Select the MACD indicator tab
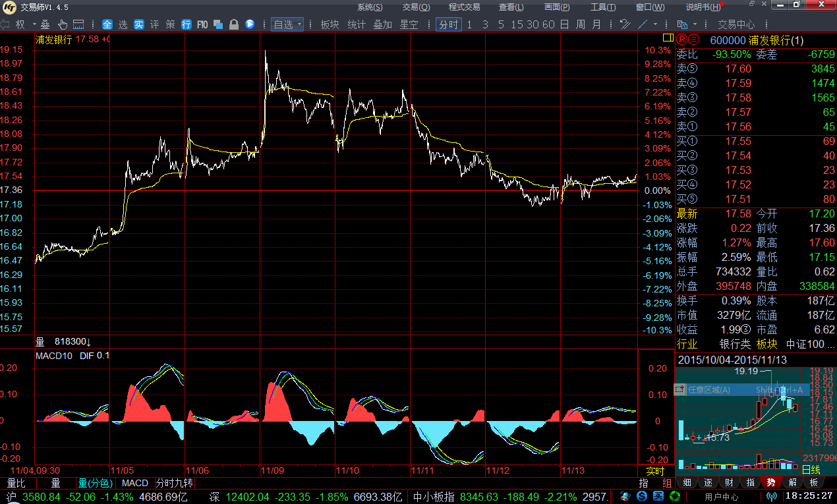This screenshot has width=837, height=504. coord(135,483)
